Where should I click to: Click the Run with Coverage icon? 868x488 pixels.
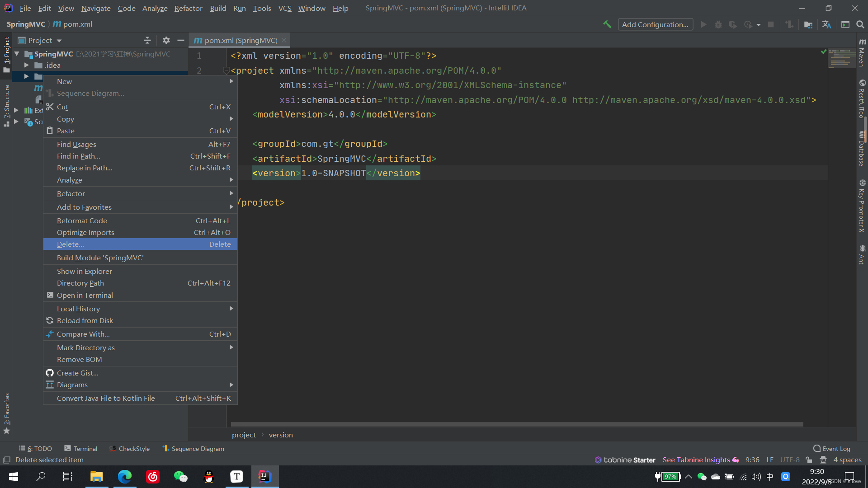pos(733,24)
